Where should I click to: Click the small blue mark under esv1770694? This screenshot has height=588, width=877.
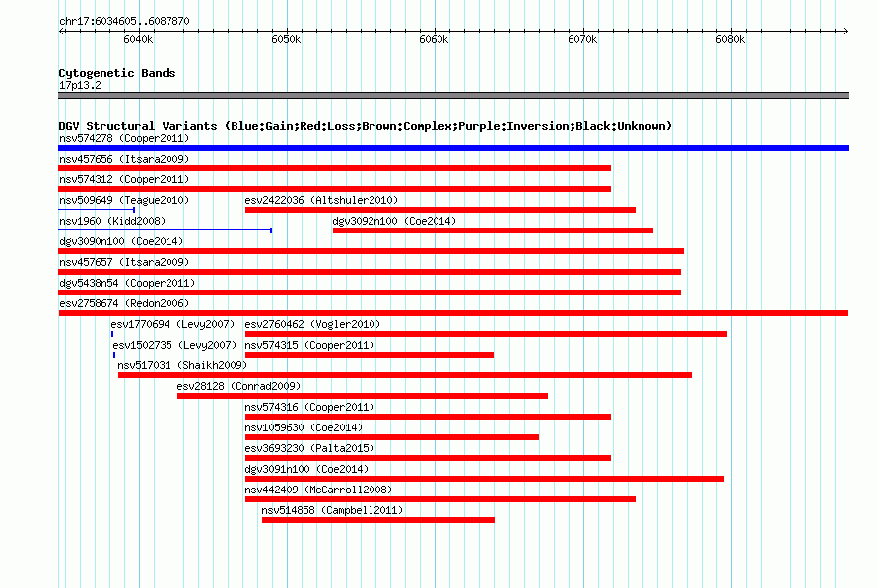(112, 334)
